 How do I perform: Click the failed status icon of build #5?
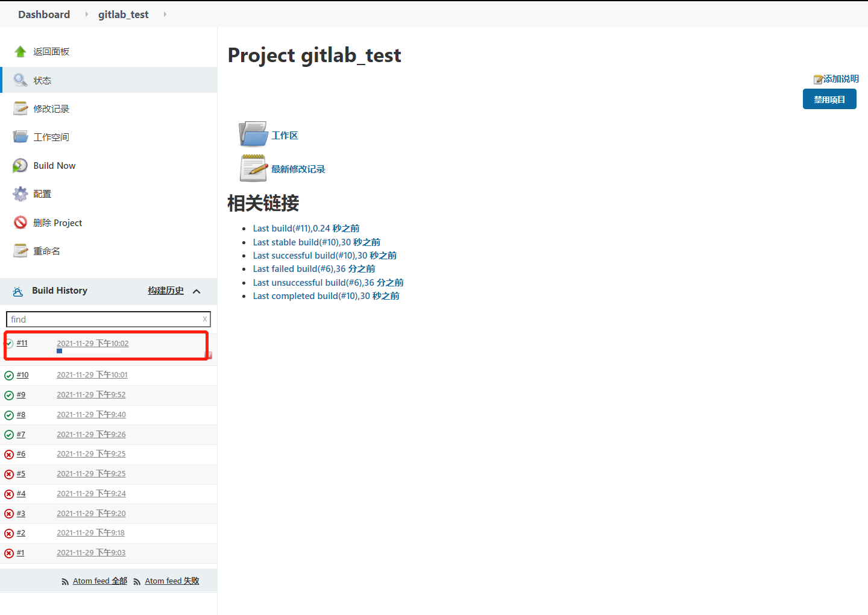[9, 475]
